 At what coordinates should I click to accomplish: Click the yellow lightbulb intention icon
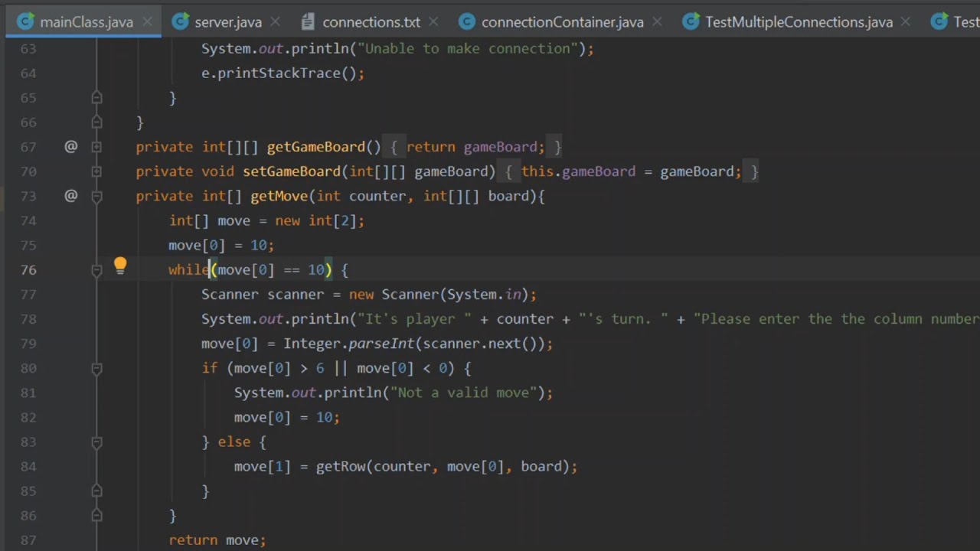tap(120, 266)
